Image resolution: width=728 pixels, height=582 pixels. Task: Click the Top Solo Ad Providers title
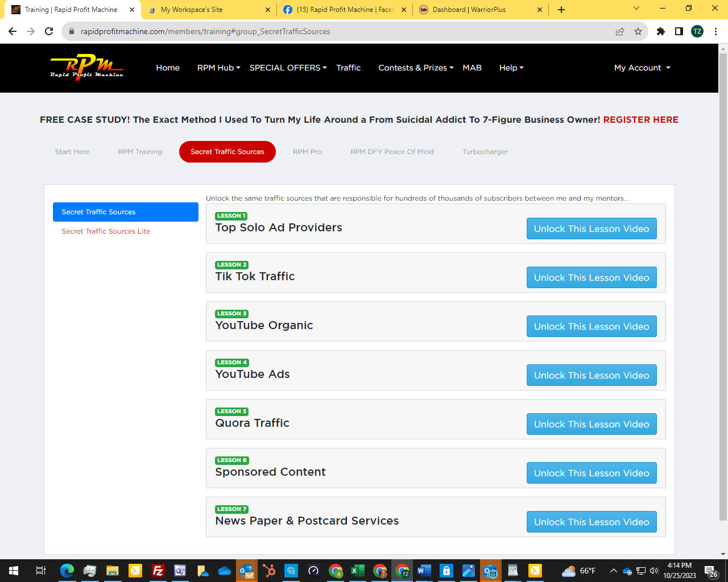point(279,227)
